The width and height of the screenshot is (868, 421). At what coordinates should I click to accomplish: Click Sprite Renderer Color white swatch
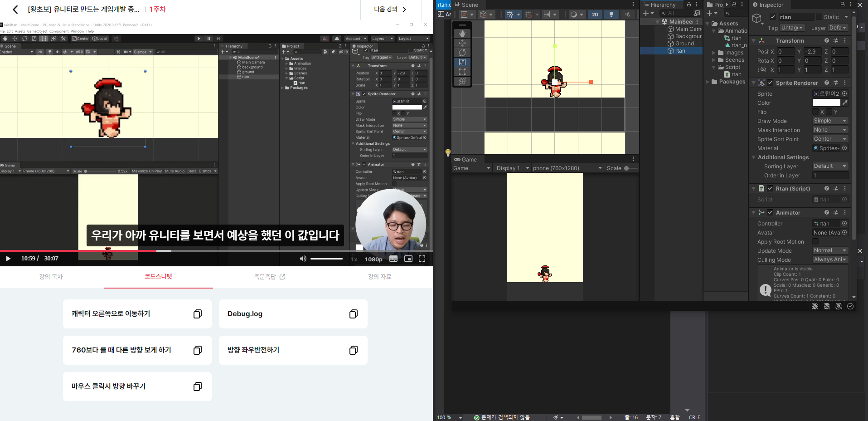pos(826,103)
